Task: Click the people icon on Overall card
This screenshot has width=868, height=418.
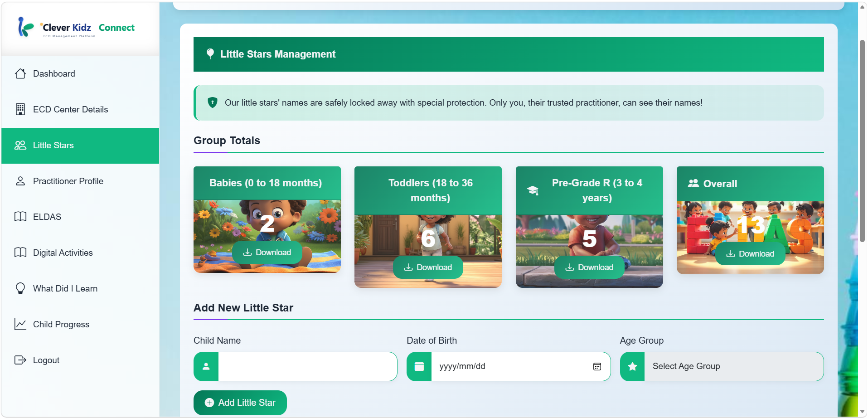Action: pos(693,184)
